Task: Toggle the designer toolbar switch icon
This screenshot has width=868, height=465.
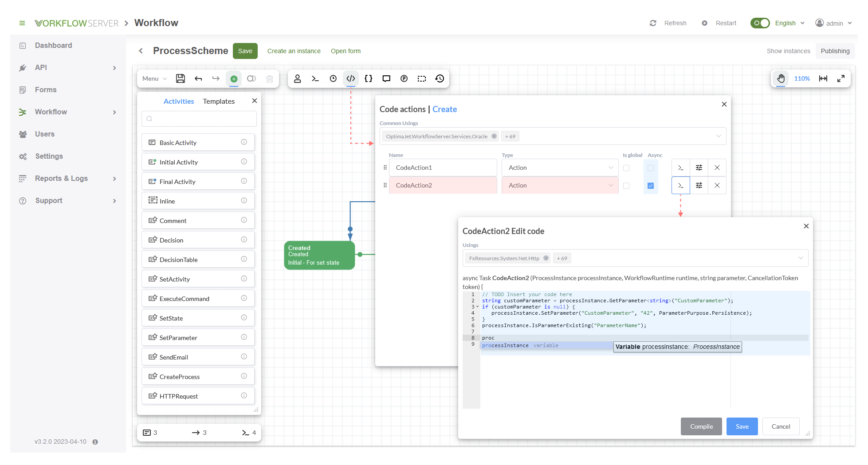Action: click(x=251, y=78)
